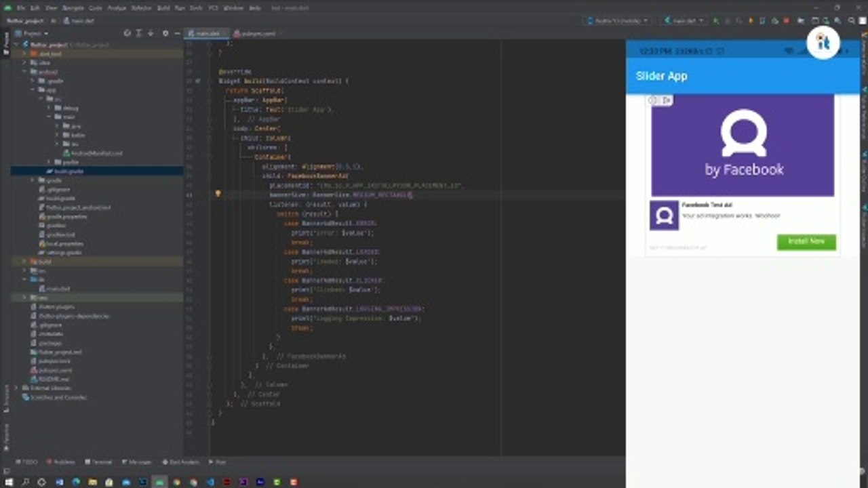The height and width of the screenshot is (488, 868).
Task: Click Install Now button on Facebook test ad
Action: point(806,241)
